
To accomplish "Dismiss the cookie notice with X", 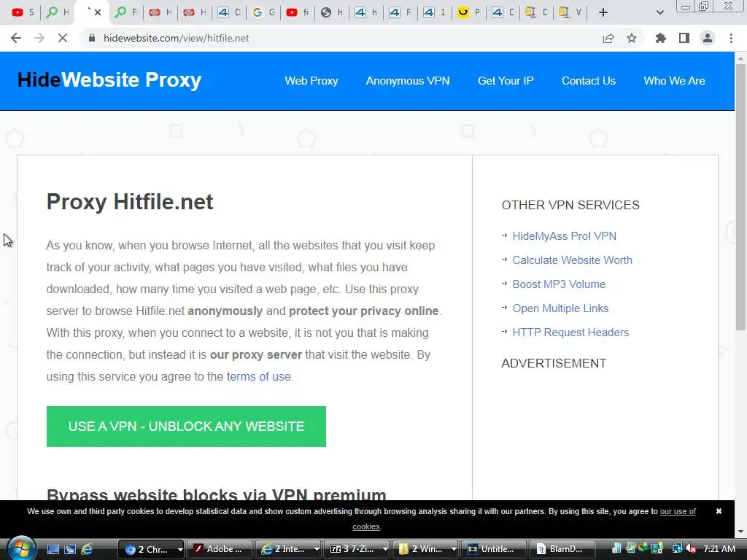I will (719, 511).
